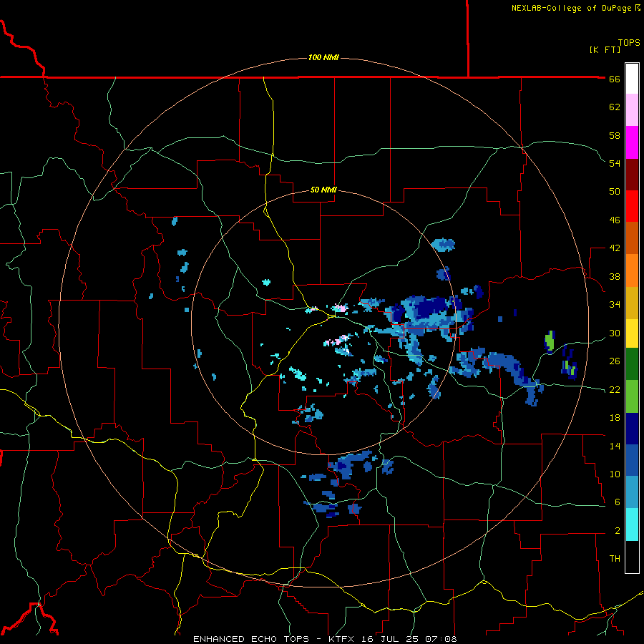Click the legend value "30"
644x644 pixels.
(615, 333)
